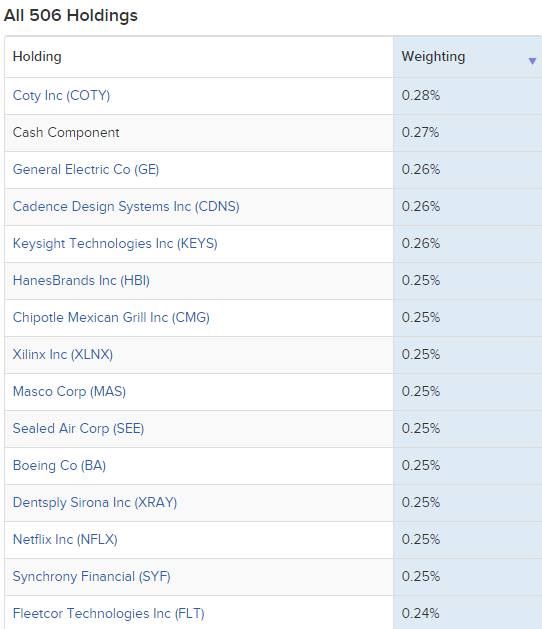Open Synchrony Financial (SYF) link
This screenshot has width=542, height=629.
tap(91, 576)
